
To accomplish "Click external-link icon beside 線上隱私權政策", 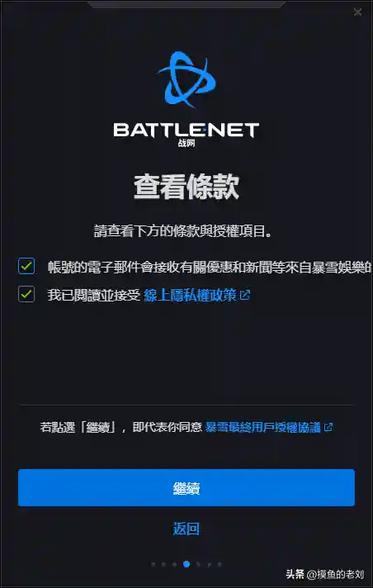I will (245, 295).
